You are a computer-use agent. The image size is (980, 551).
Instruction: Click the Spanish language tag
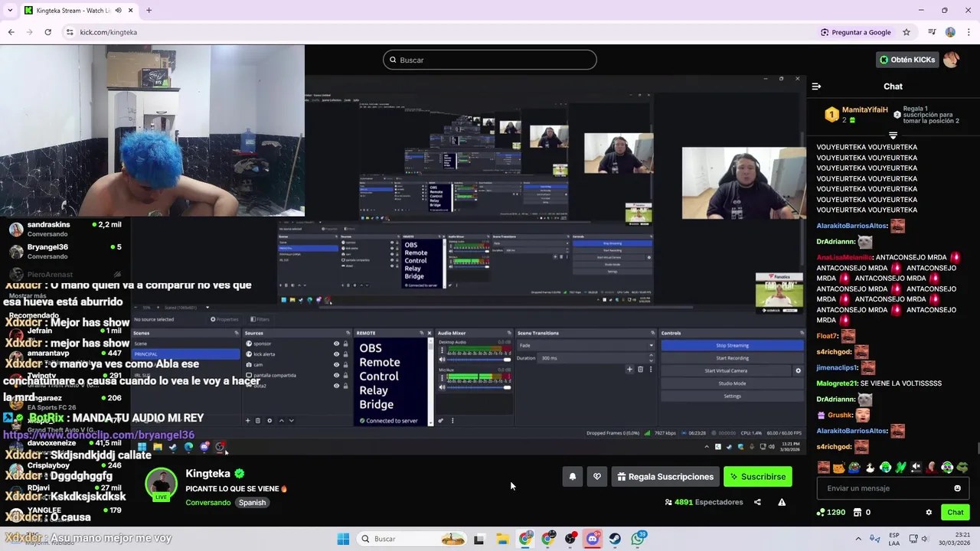click(252, 503)
